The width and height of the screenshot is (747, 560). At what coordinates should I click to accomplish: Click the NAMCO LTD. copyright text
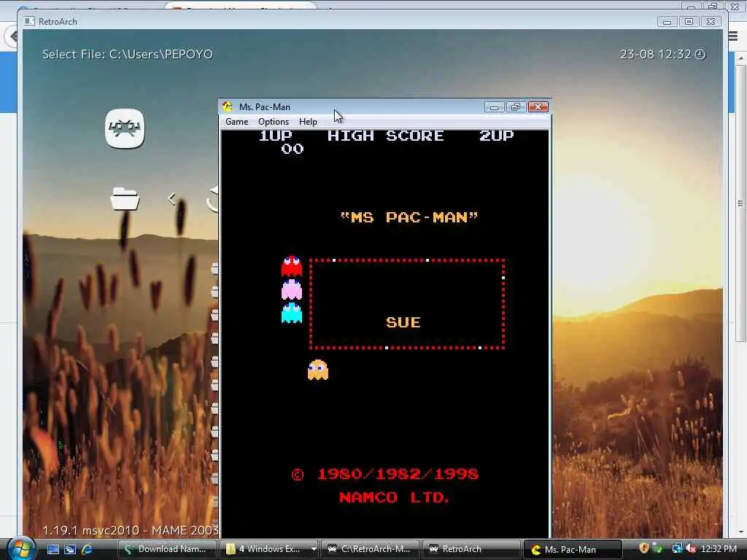(x=394, y=497)
